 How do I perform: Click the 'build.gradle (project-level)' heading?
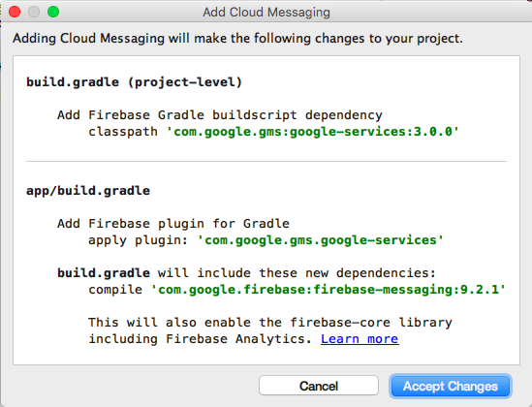(x=134, y=82)
